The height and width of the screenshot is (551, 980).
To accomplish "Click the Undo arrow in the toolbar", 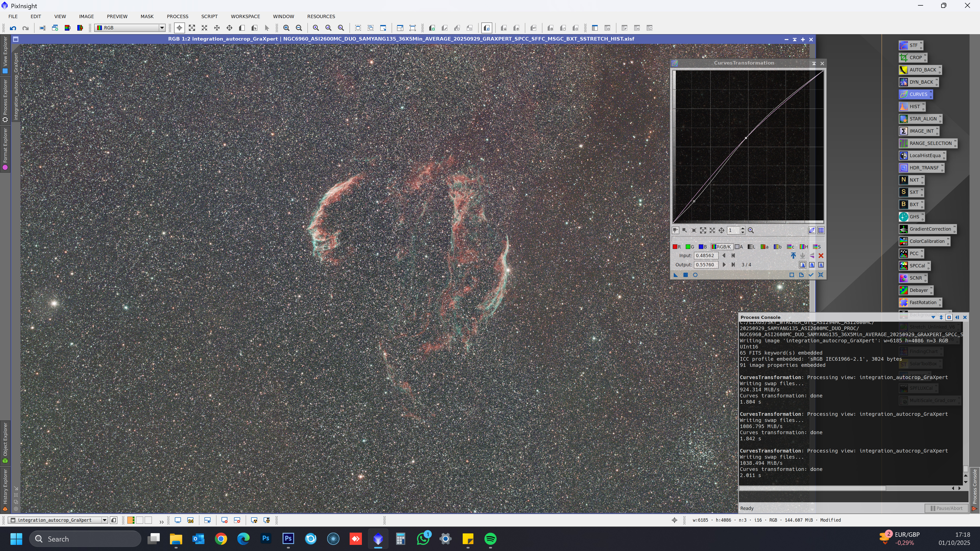I will [13, 28].
